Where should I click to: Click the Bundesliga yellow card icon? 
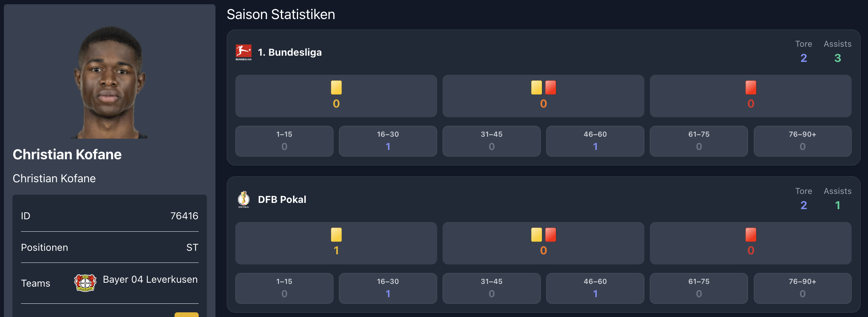tap(336, 88)
